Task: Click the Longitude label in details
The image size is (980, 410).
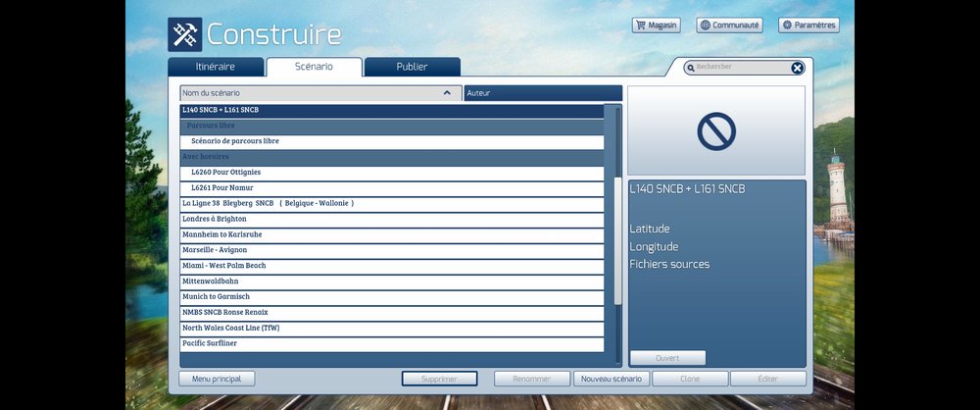Action: [x=654, y=247]
